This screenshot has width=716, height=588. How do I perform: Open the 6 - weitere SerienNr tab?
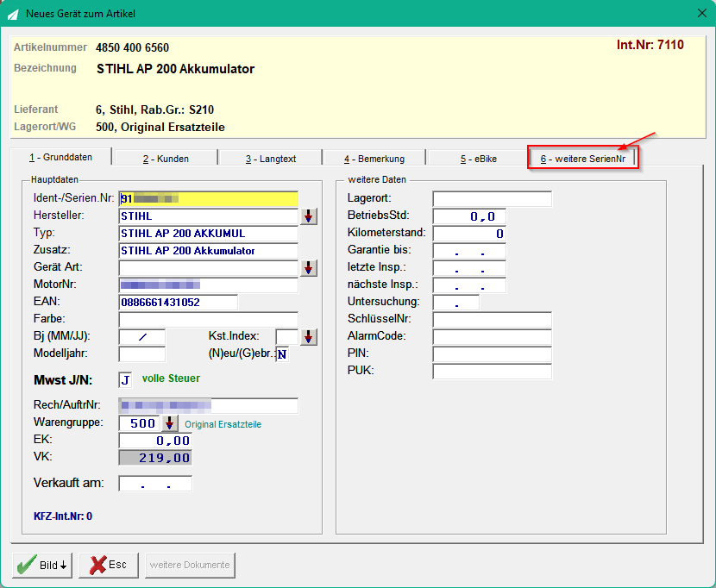(x=583, y=159)
